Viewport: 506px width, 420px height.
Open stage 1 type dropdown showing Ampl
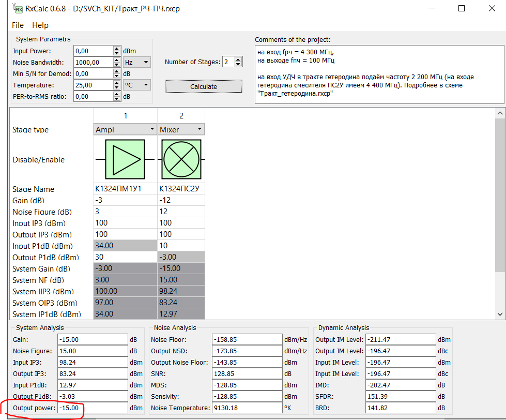125,129
